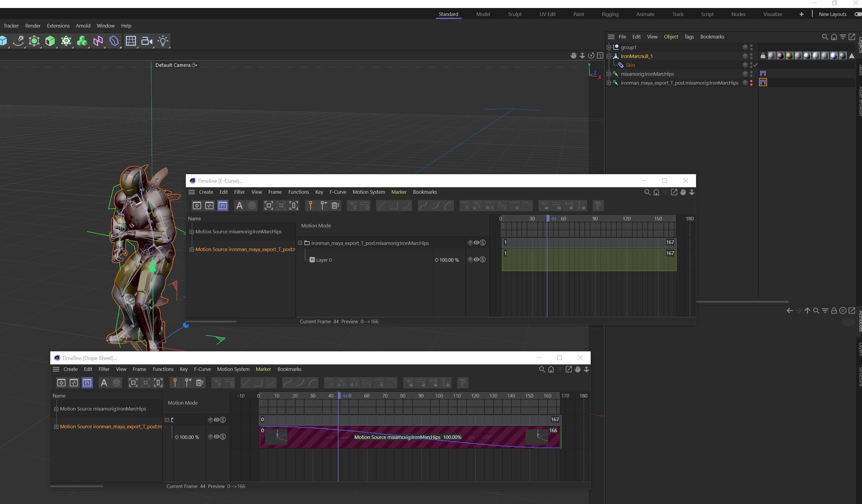This screenshot has height=504, width=862.
Task: Select Skin object in Object Manager
Action: tap(630, 65)
